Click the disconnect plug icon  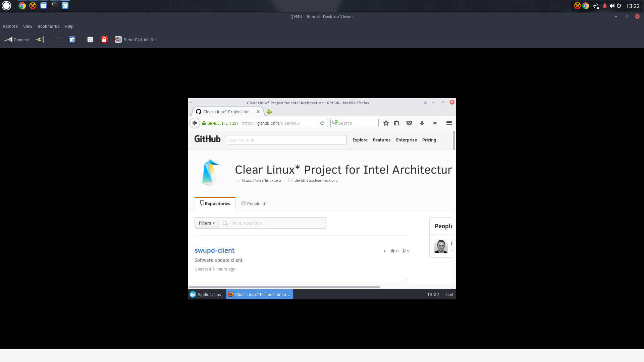click(x=40, y=40)
